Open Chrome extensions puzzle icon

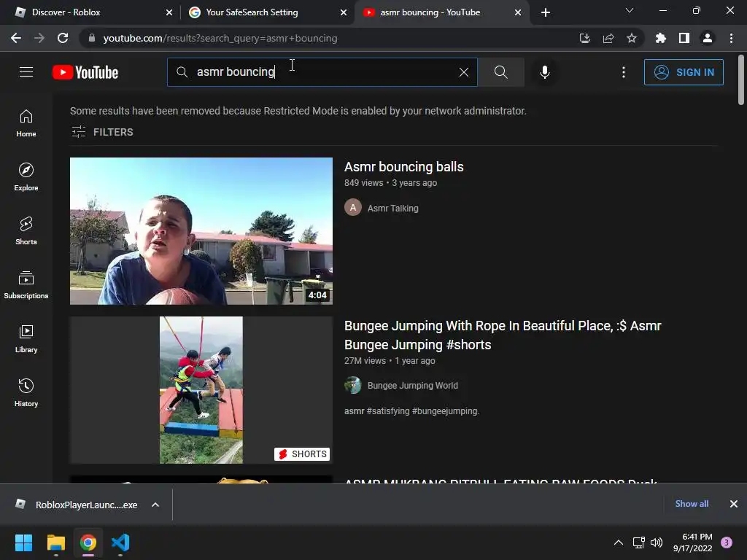[x=660, y=38]
